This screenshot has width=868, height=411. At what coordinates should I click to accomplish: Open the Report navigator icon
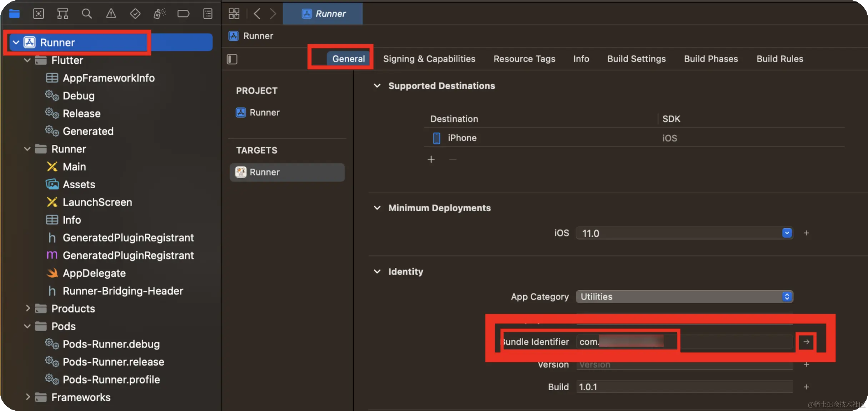pyautogui.click(x=208, y=14)
